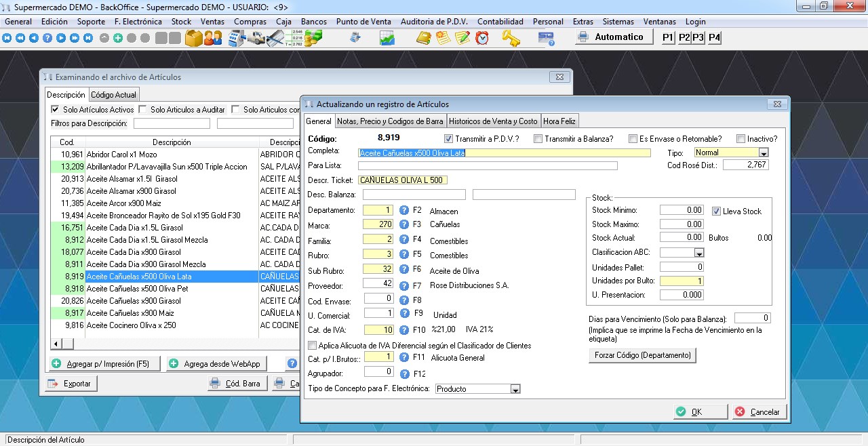Viewport: 868px width, 446px height.
Task: Switch to Historicos de Venta y Costo tab
Action: point(493,121)
